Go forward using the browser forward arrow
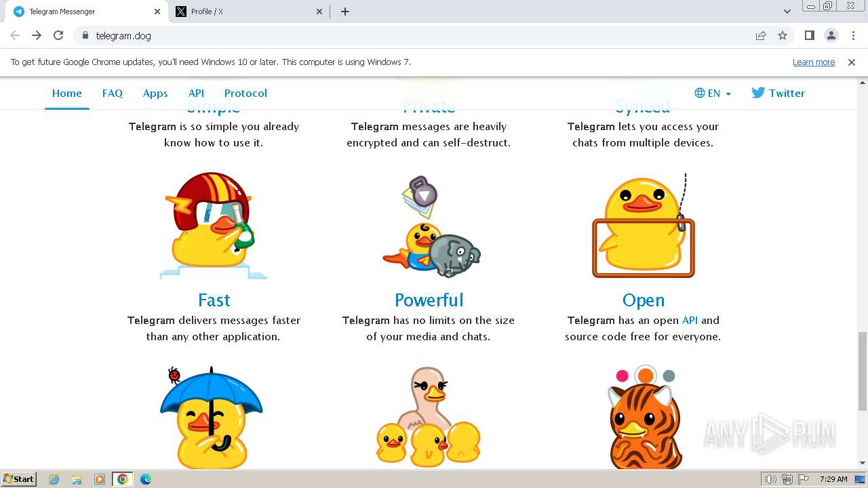 [x=37, y=35]
